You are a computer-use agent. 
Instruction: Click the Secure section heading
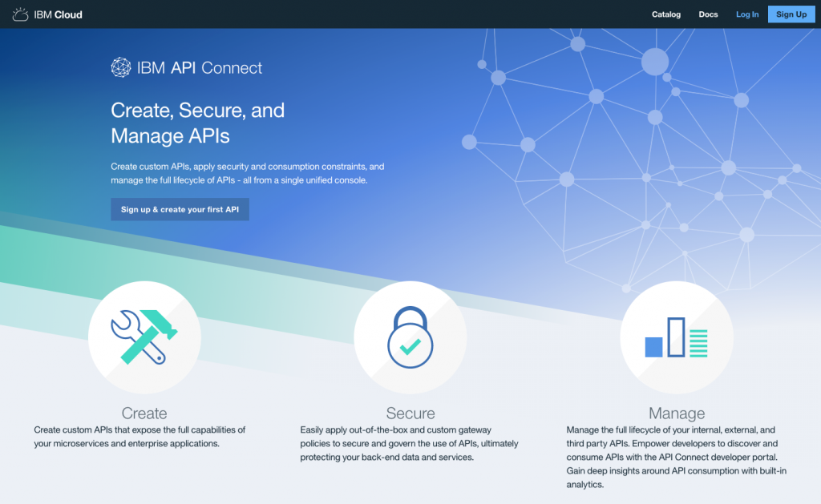pyautogui.click(x=410, y=413)
